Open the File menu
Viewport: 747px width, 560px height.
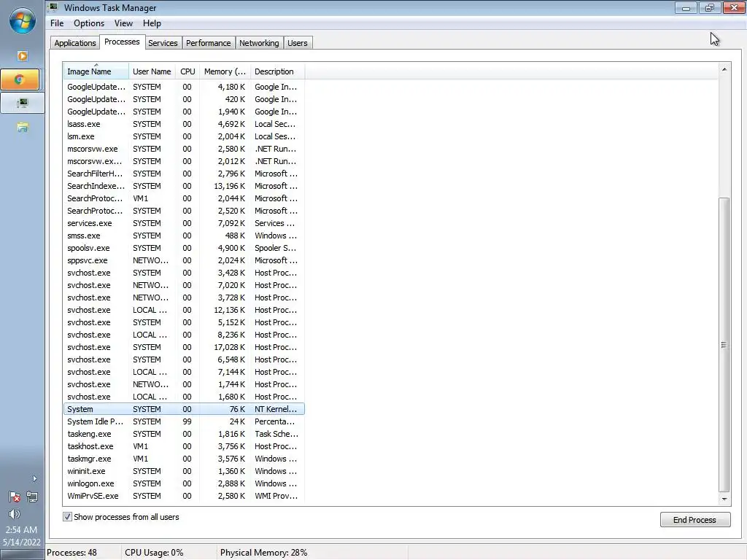pos(57,23)
